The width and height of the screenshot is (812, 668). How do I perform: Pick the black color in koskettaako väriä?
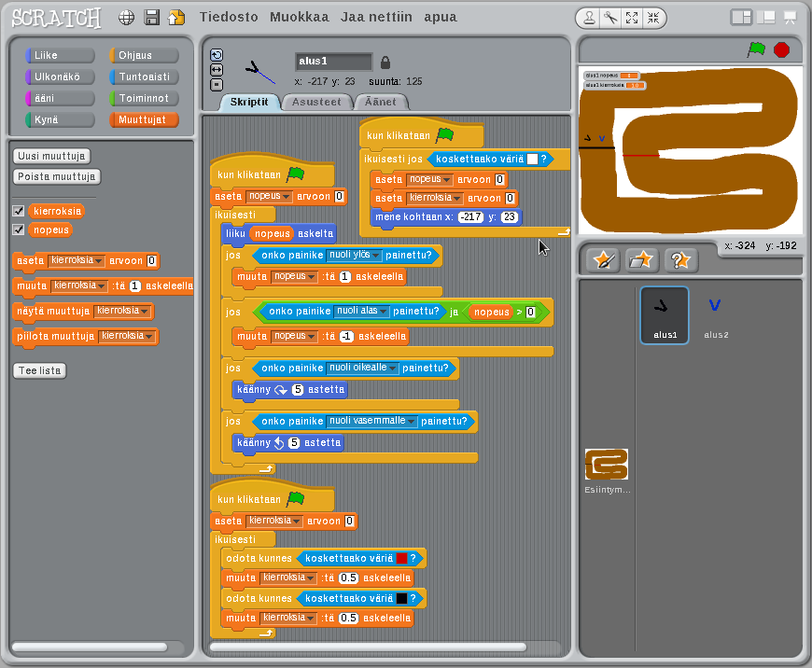[401, 598]
